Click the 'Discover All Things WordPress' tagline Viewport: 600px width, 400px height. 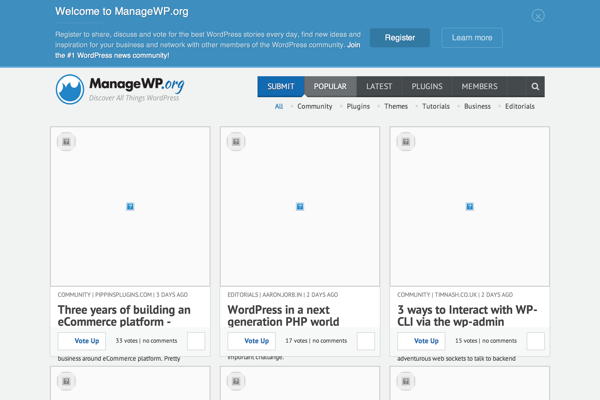tap(134, 98)
